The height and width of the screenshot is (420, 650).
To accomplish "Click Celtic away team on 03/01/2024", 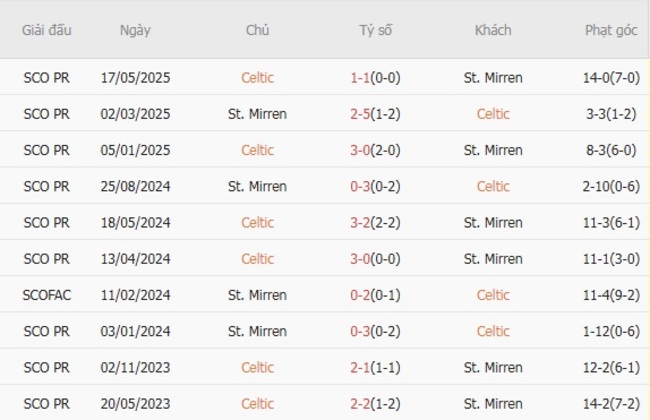I will pyautogui.click(x=493, y=331).
